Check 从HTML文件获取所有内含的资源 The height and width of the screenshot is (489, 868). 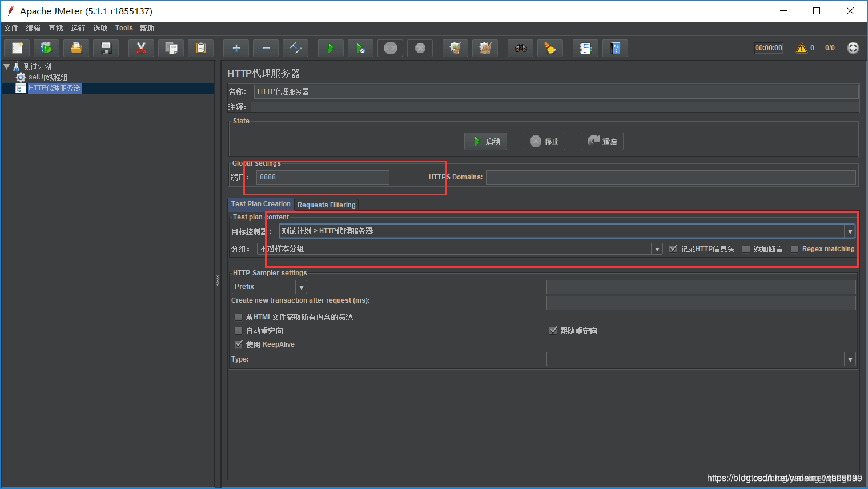click(x=239, y=316)
